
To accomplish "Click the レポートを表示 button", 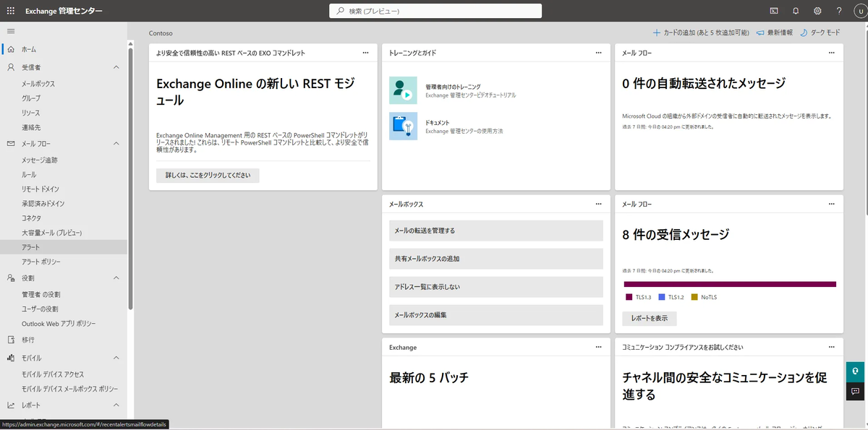I will pyautogui.click(x=650, y=318).
